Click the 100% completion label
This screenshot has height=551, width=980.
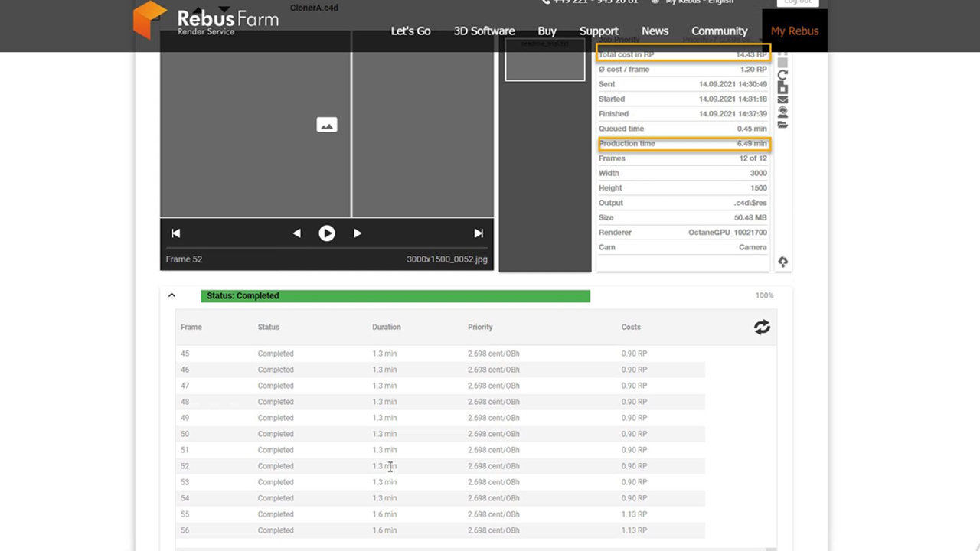(x=764, y=295)
